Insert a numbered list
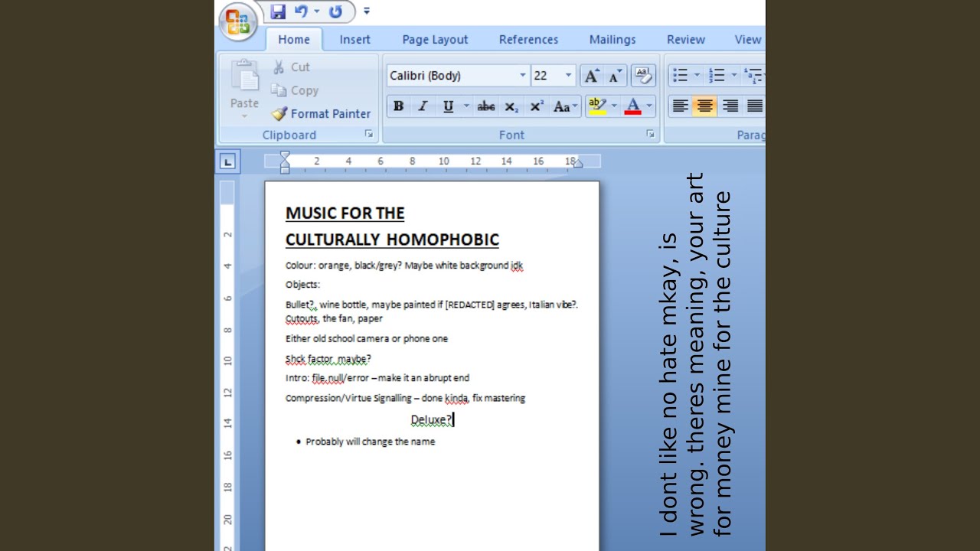 [717, 75]
